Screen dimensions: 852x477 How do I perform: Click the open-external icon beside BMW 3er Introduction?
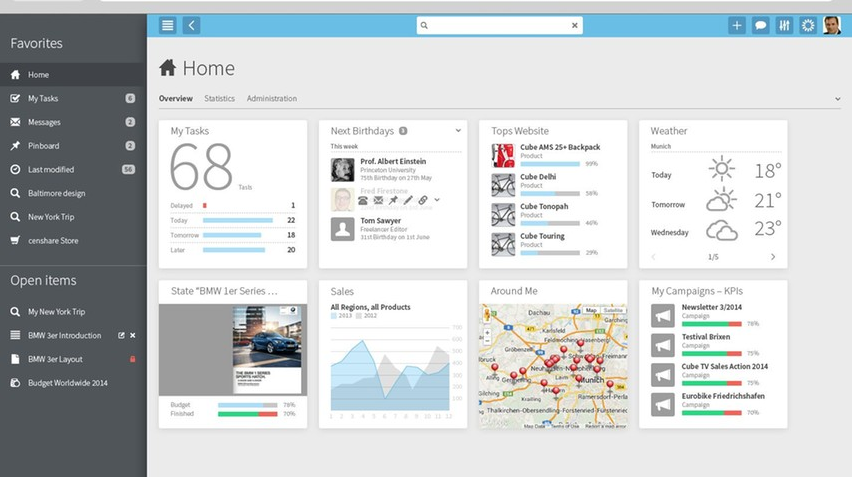(x=121, y=335)
